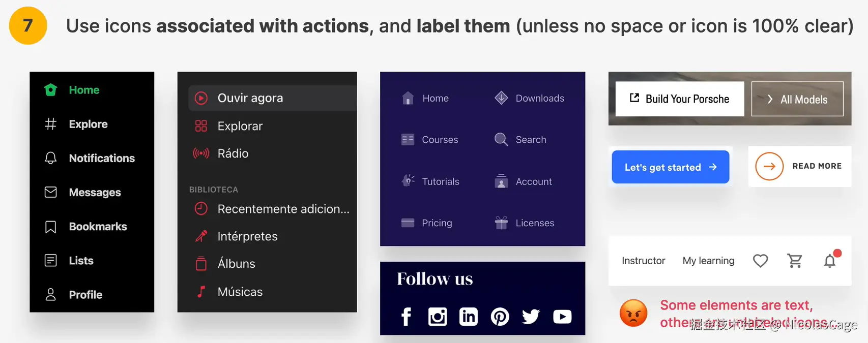Click the heart wishlist icon
This screenshot has width=868, height=343.
point(760,261)
